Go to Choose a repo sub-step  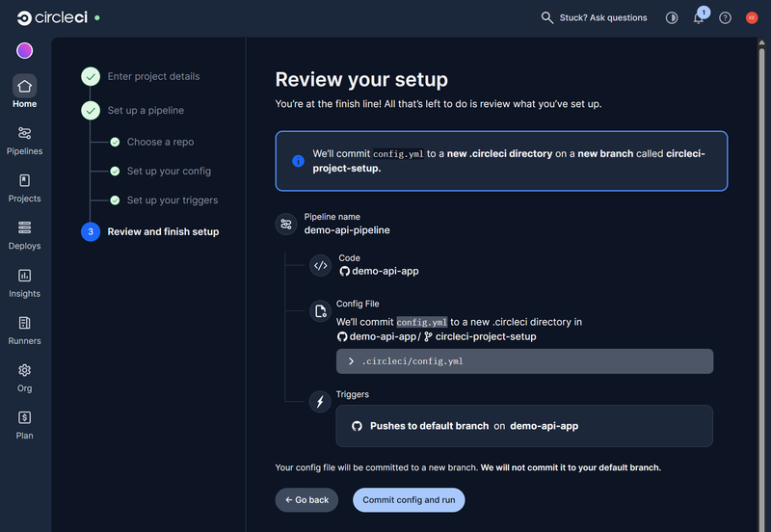160,142
